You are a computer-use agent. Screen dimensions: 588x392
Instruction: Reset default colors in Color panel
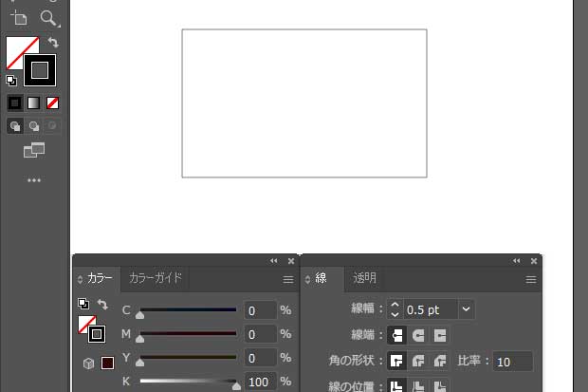pos(83,304)
